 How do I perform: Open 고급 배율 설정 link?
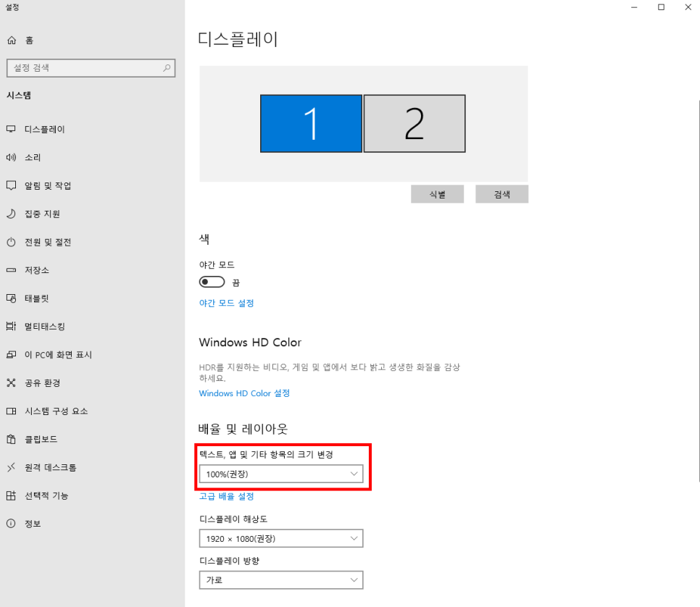point(226,496)
